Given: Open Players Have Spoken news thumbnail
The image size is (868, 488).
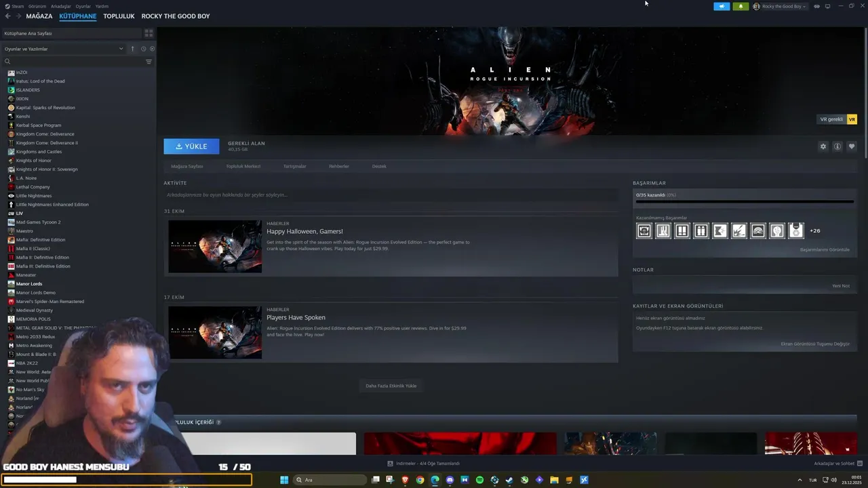Looking at the screenshot, I should coord(215,332).
